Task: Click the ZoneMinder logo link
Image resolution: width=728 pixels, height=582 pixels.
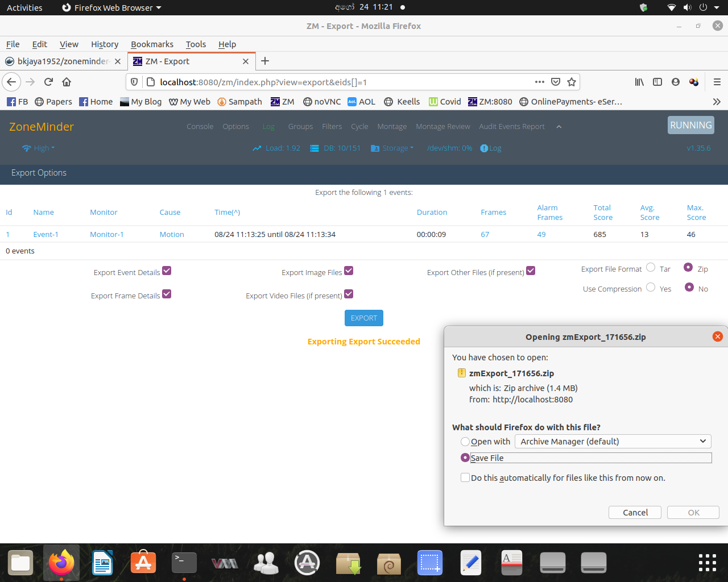Action: 42,127
